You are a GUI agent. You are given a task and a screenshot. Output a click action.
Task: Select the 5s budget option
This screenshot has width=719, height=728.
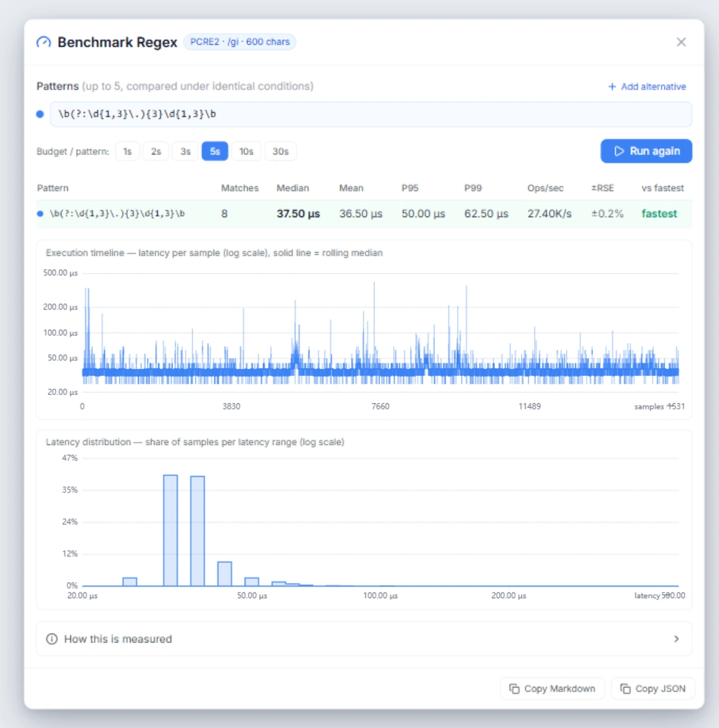click(215, 151)
